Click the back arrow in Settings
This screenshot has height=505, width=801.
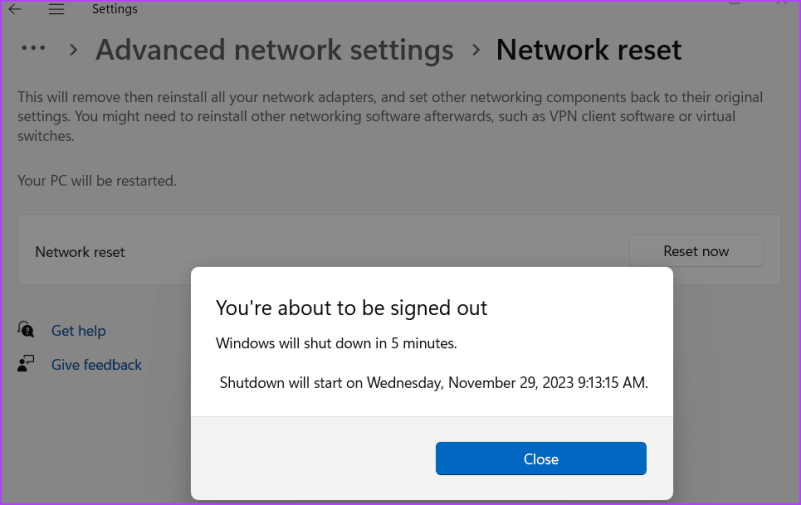click(15, 9)
